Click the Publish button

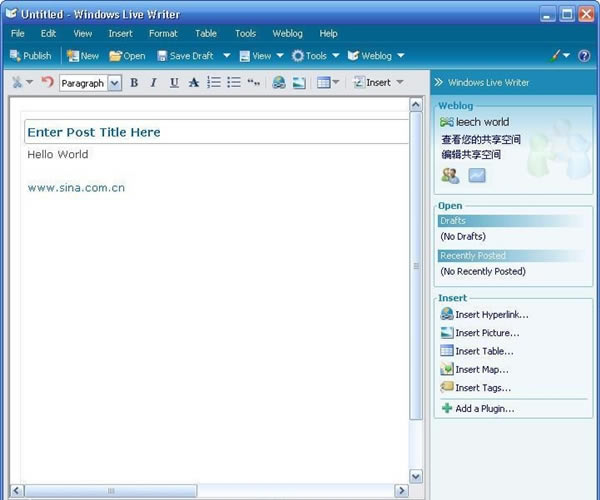(x=30, y=56)
